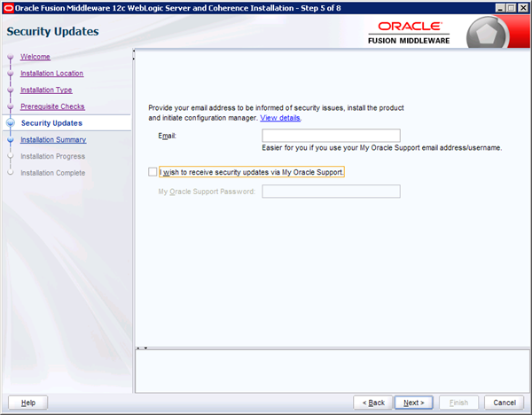The image size is (532, 415).
Task: Close the installer window
Action: [523, 8]
